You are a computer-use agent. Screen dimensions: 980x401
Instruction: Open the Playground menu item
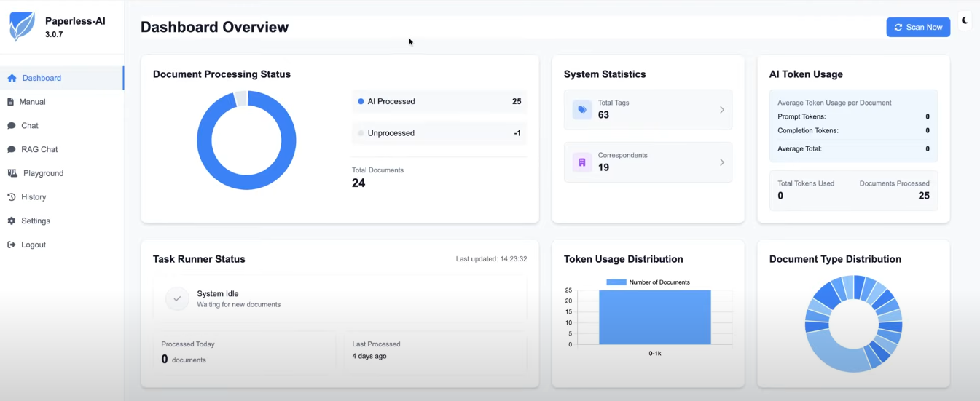(x=43, y=173)
